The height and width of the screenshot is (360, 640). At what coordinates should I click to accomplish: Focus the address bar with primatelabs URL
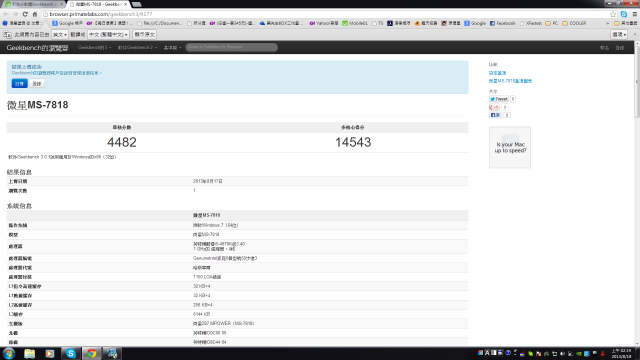327,14
